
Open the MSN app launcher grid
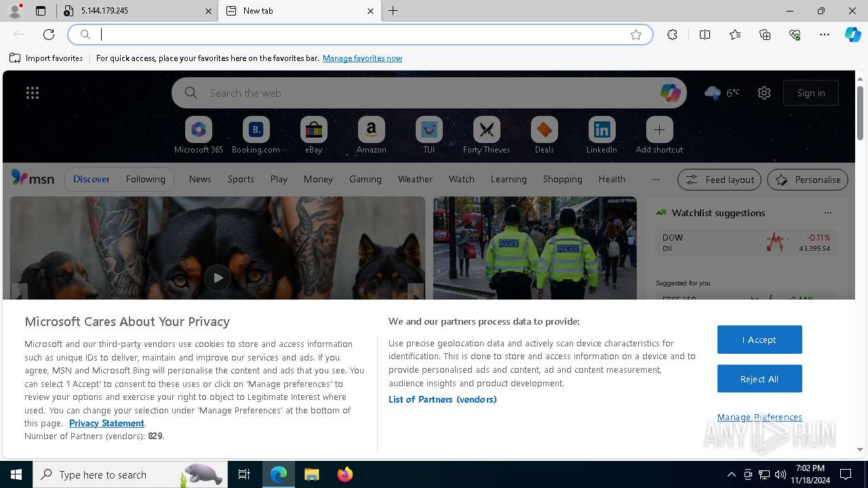pos(33,93)
